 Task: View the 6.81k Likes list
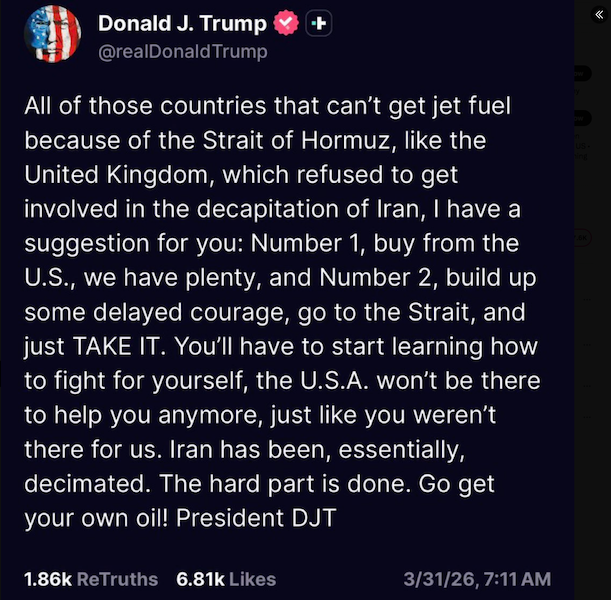pyautogui.click(x=226, y=579)
